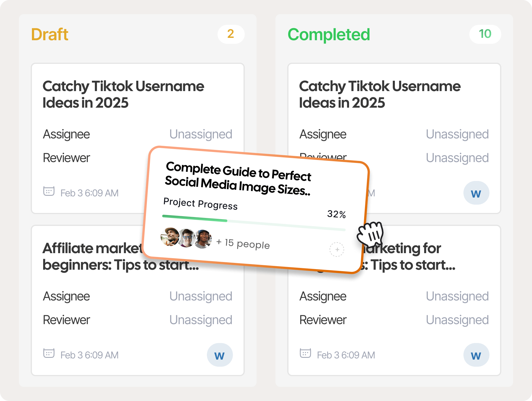Open the first avatar on the dragged card
Image resolution: width=532 pixels, height=401 pixels.
pos(170,237)
